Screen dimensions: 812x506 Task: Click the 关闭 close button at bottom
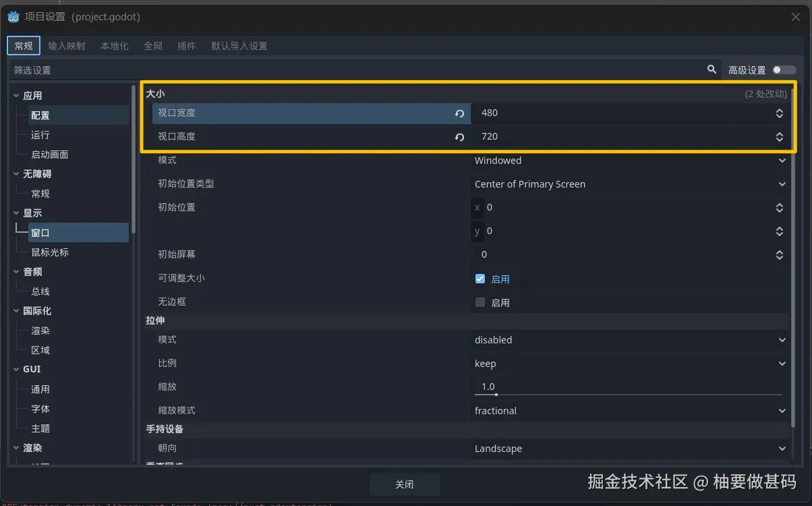click(405, 484)
